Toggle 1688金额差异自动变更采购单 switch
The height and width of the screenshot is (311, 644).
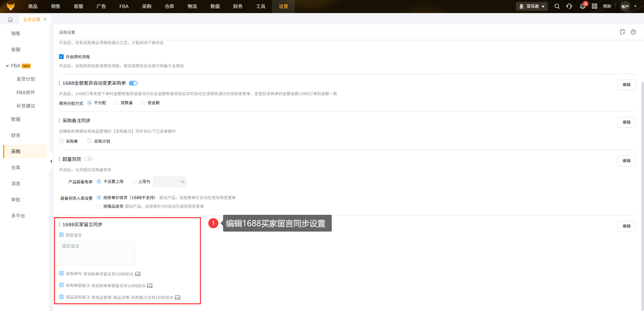tap(133, 83)
